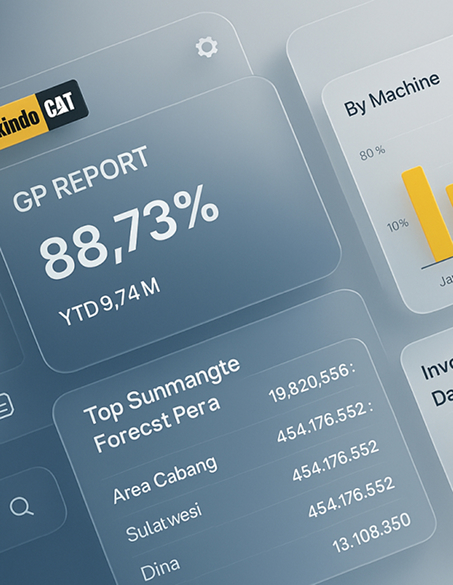Open Top Sunmangte Forecst Pera heading
The width and height of the screenshot is (453, 585).
(162, 404)
